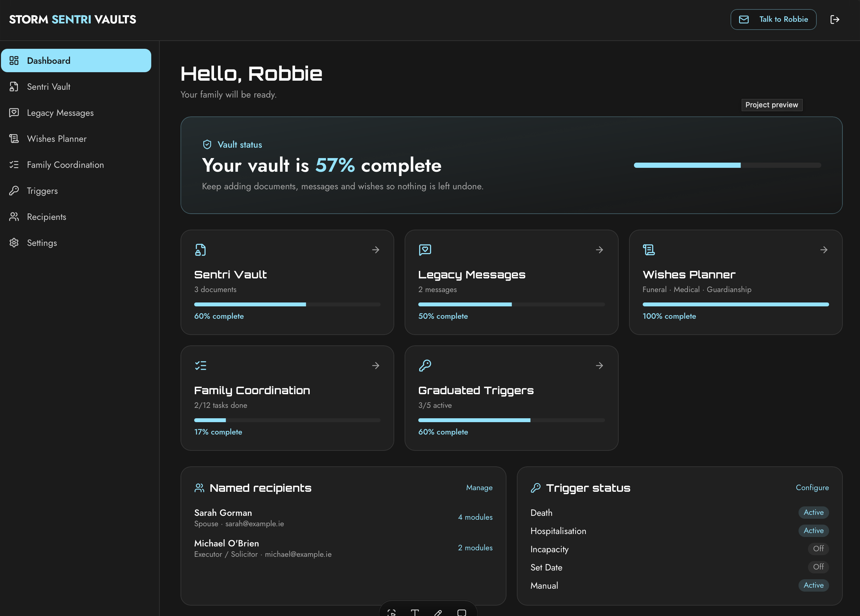The image size is (860, 616).
Task: Click the Sentri Vault file-lock sidebar icon
Action: pos(14,87)
